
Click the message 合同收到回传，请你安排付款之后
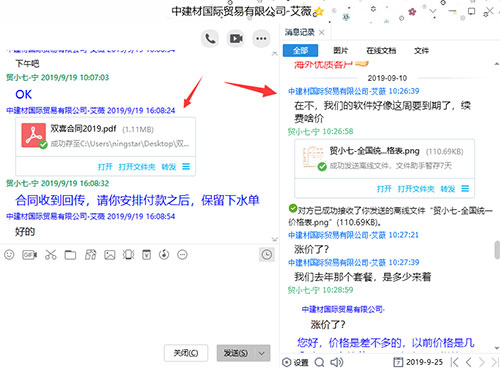coord(137,200)
